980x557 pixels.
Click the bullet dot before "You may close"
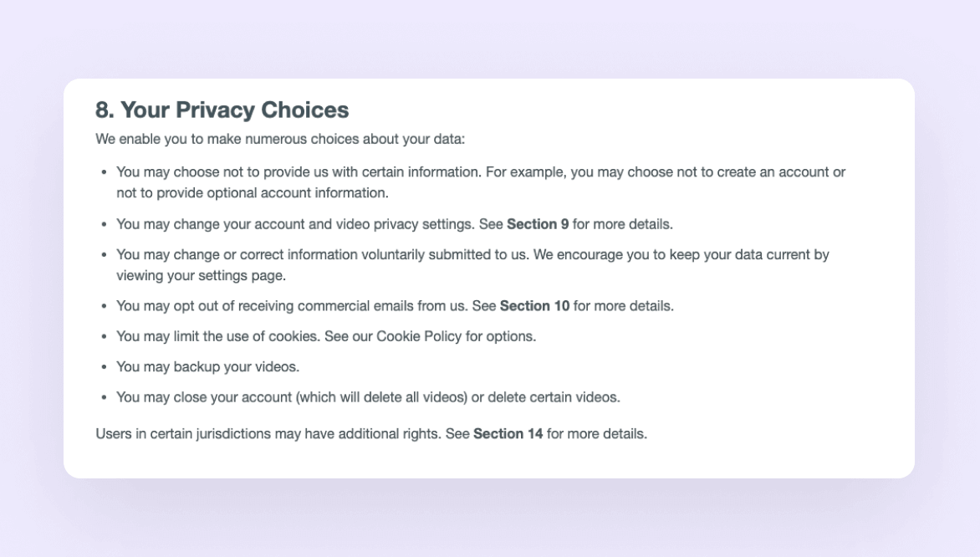tap(104, 397)
